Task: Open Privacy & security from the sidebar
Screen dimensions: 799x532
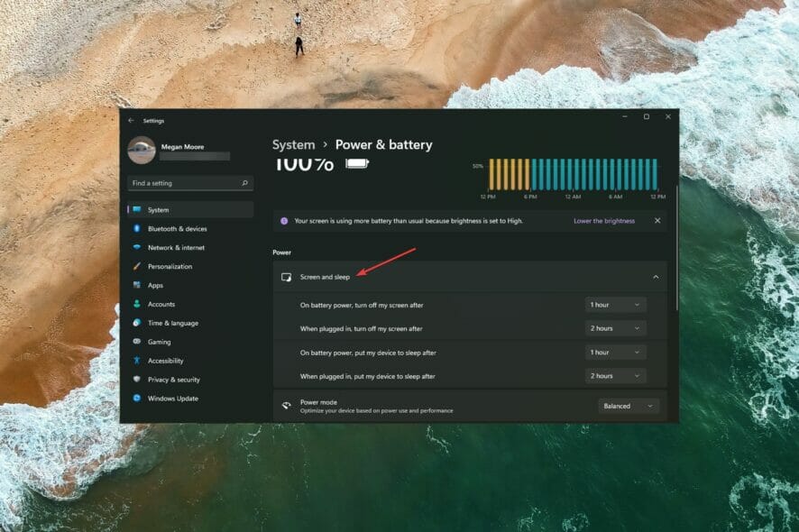Action: (x=137, y=380)
